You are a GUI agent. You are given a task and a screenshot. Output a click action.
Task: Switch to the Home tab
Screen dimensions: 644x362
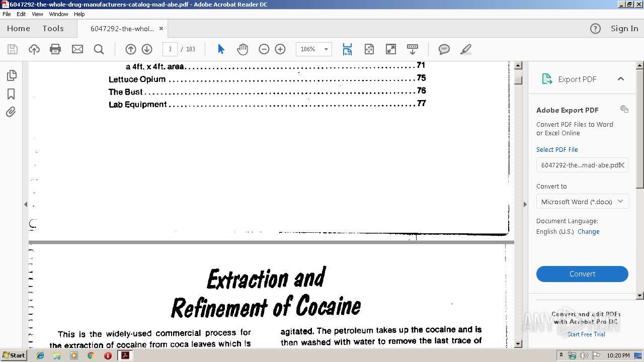pyautogui.click(x=19, y=29)
